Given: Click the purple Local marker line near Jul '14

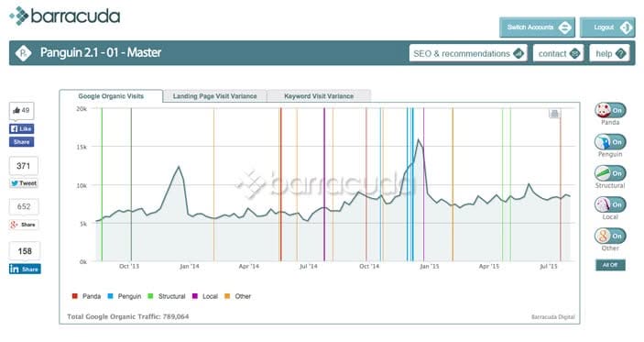Looking at the screenshot, I should 324,184.
